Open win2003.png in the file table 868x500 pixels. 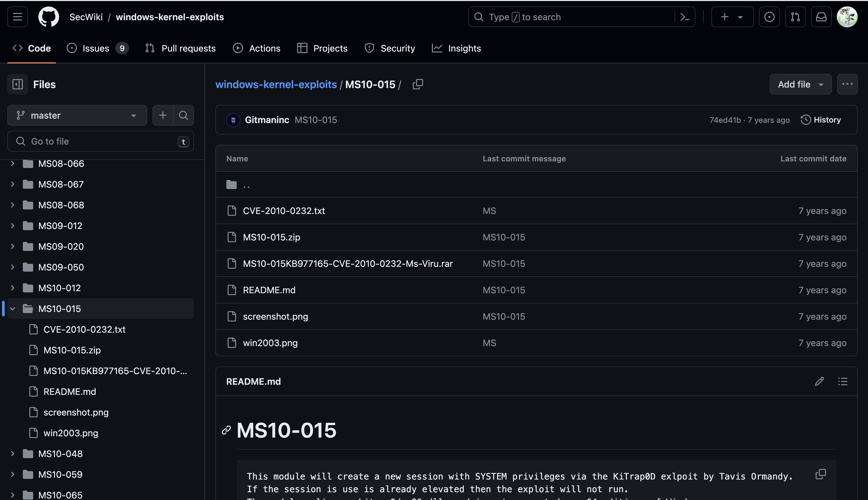(270, 343)
